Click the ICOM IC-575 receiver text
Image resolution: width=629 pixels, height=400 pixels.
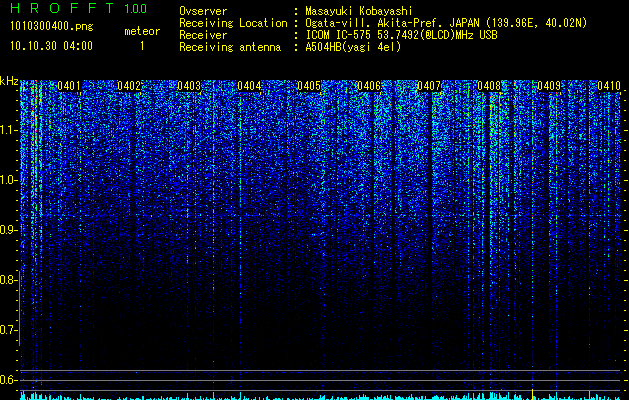(x=402, y=35)
